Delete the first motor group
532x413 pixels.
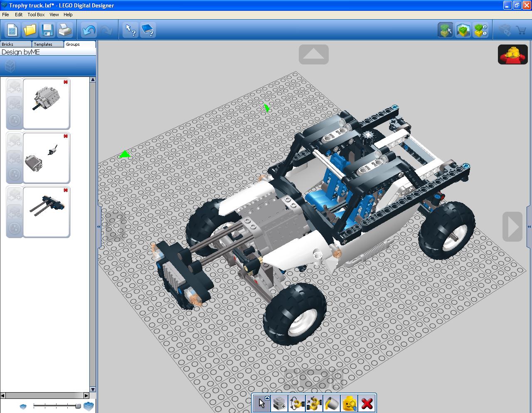pos(66,82)
